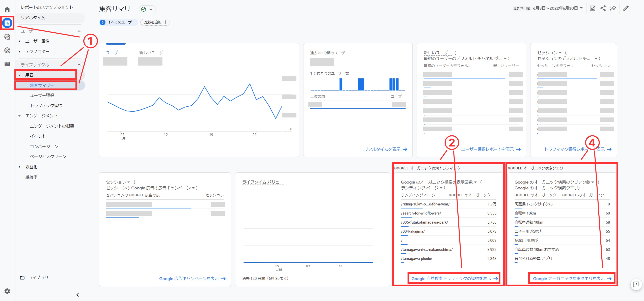644x301 pixels.
Task: Collapse the エンゲージメント menu group
Action: 19,116
